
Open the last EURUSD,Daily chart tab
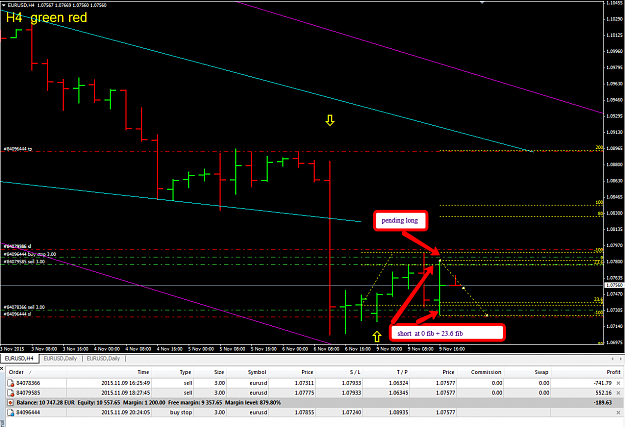click(103, 358)
